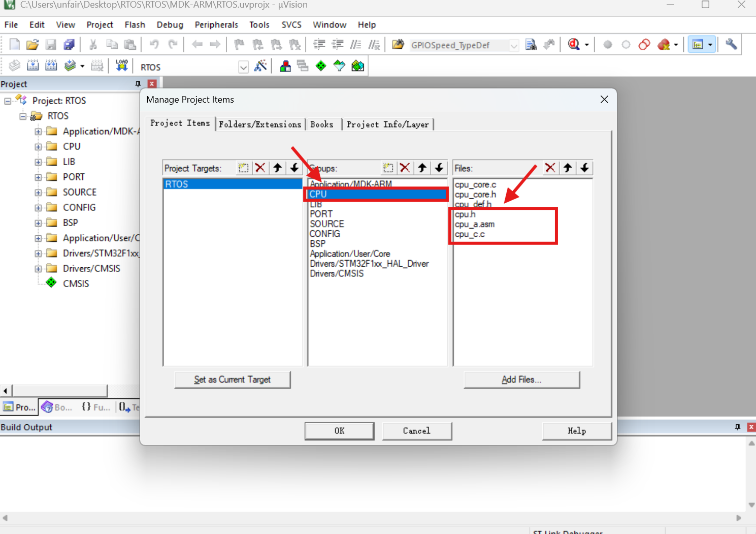Click the Add Files... button
Screen dimensions: 756x534
(x=521, y=380)
